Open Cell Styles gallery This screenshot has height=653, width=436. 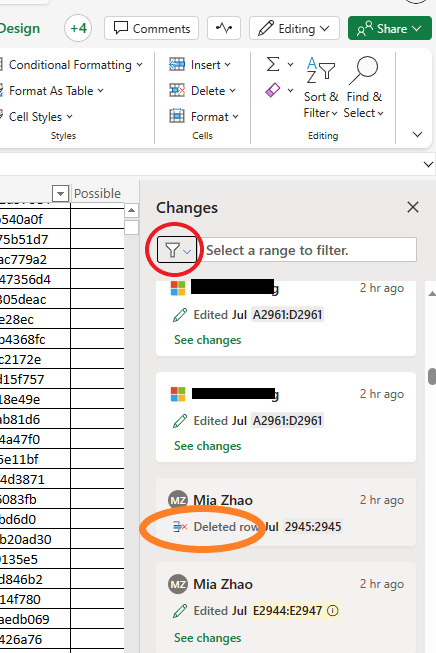[37, 117]
